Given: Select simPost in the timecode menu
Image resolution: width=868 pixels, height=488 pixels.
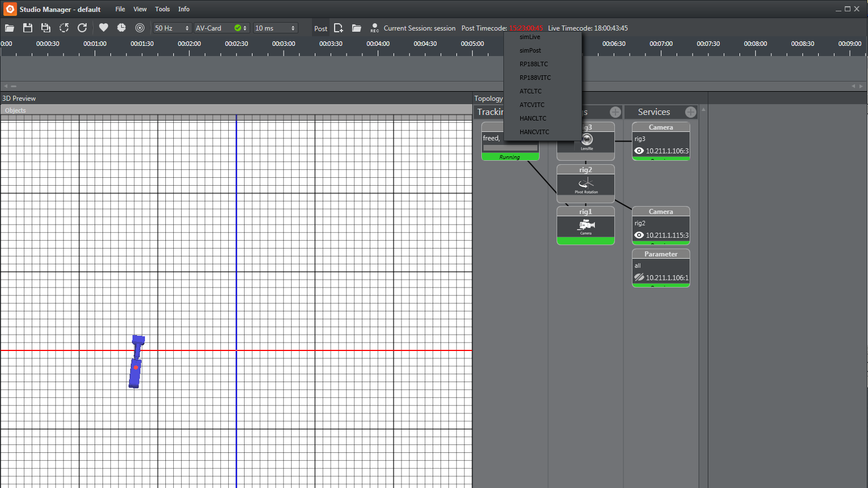Looking at the screenshot, I should (x=531, y=50).
